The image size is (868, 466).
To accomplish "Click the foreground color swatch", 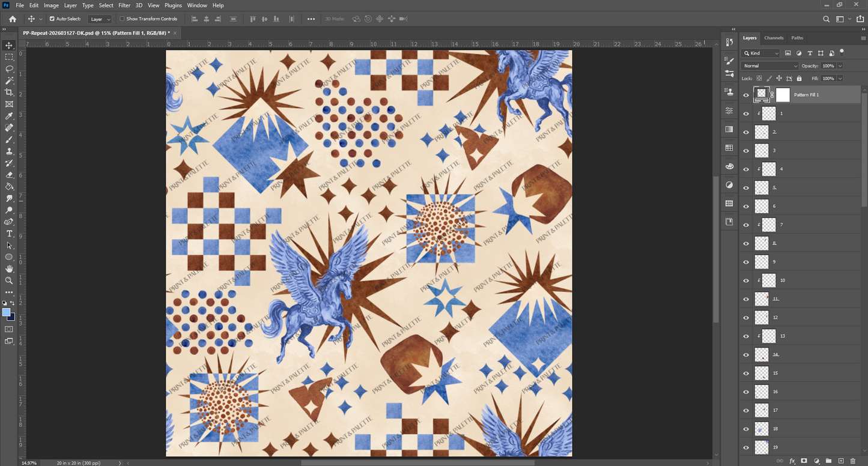I will (7, 312).
